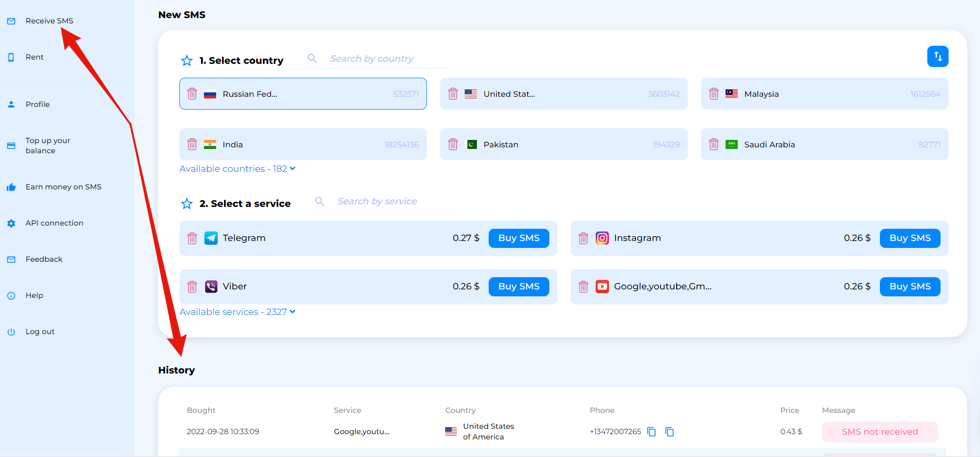Click the Feedback envelope icon
Screen dimensions: 980x457
tap(11, 260)
